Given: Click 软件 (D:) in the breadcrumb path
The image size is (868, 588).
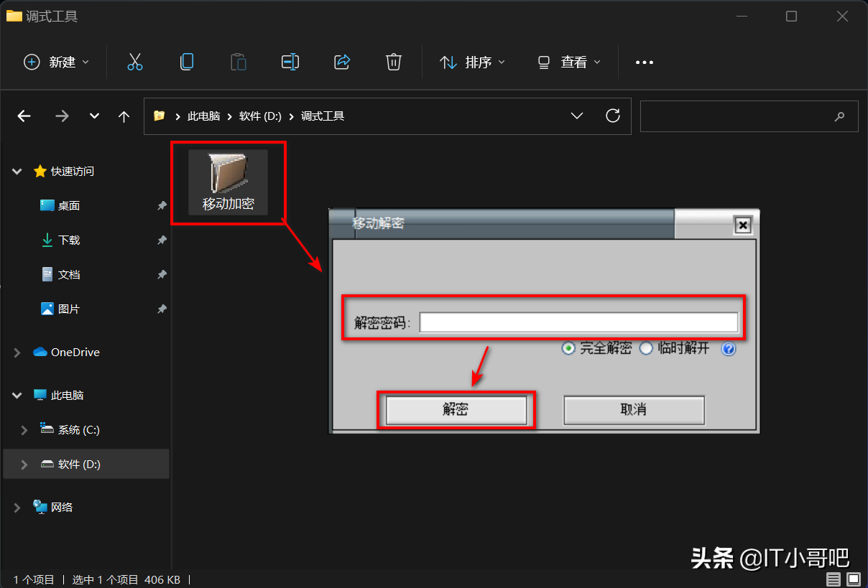Looking at the screenshot, I should click(x=260, y=116).
